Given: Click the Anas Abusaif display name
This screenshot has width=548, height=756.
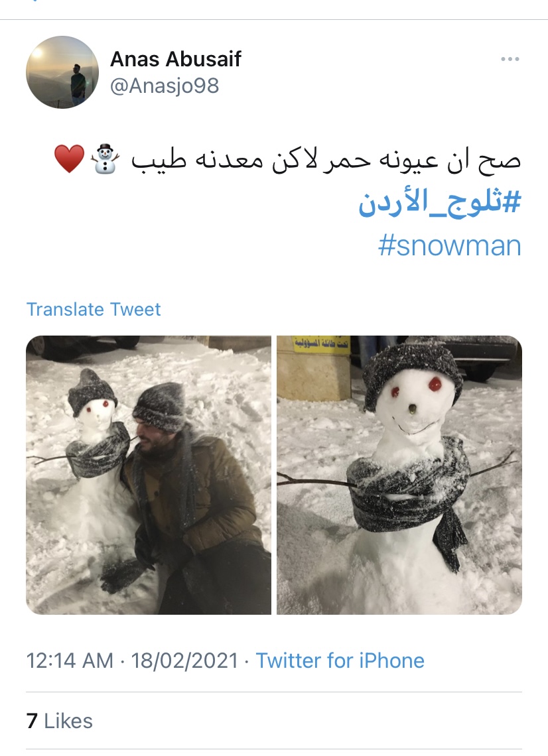Looking at the screenshot, I should click(176, 59).
